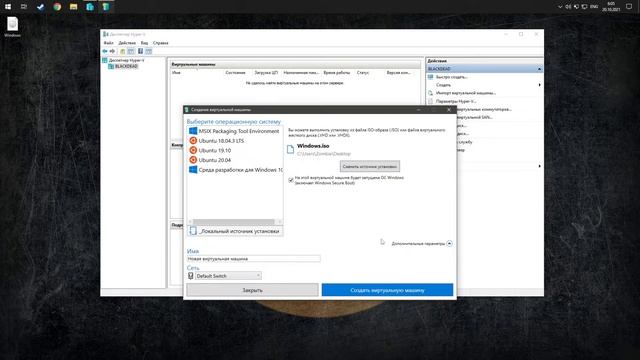Select Локальный источник установки
The height and width of the screenshot is (360, 640).
235,231
